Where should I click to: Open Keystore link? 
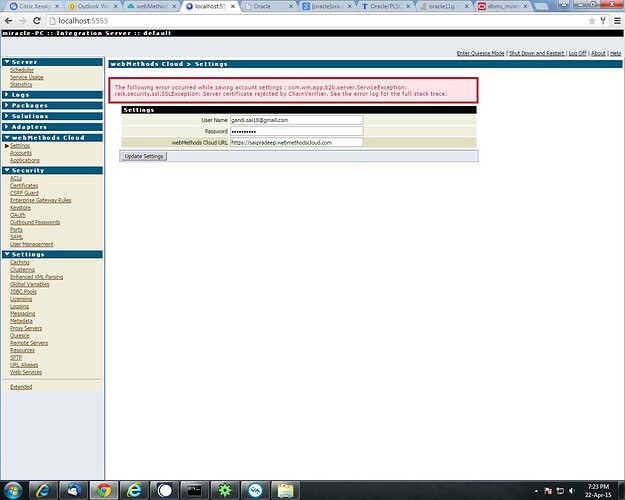point(20,208)
